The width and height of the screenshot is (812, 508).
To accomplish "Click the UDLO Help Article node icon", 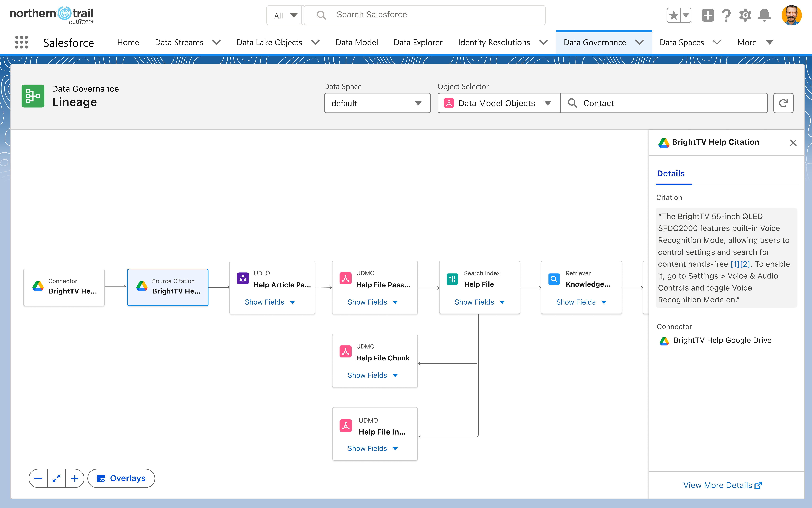I will (243, 278).
